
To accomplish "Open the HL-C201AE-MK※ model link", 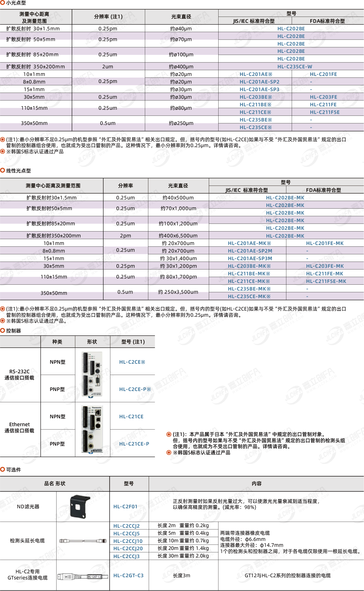I will click(x=249, y=243).
